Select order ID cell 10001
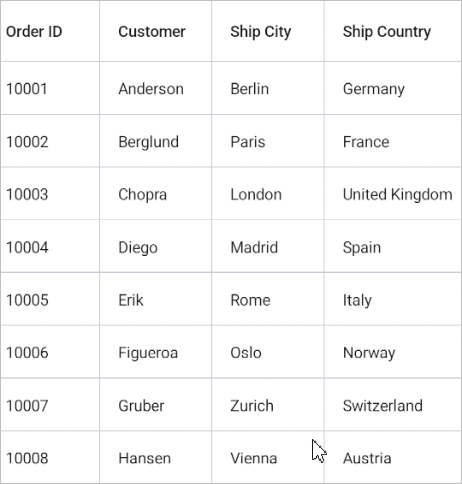 (x=50, y=88)
